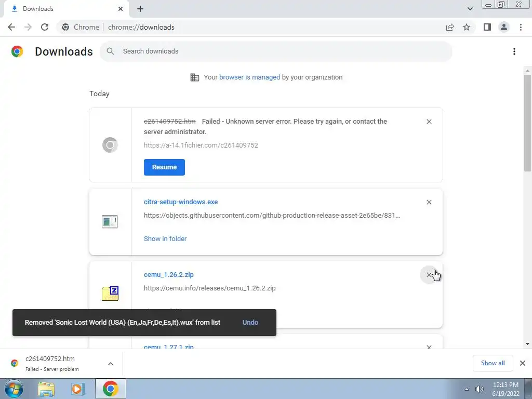Bookmark this tab with the star icon

467,27
